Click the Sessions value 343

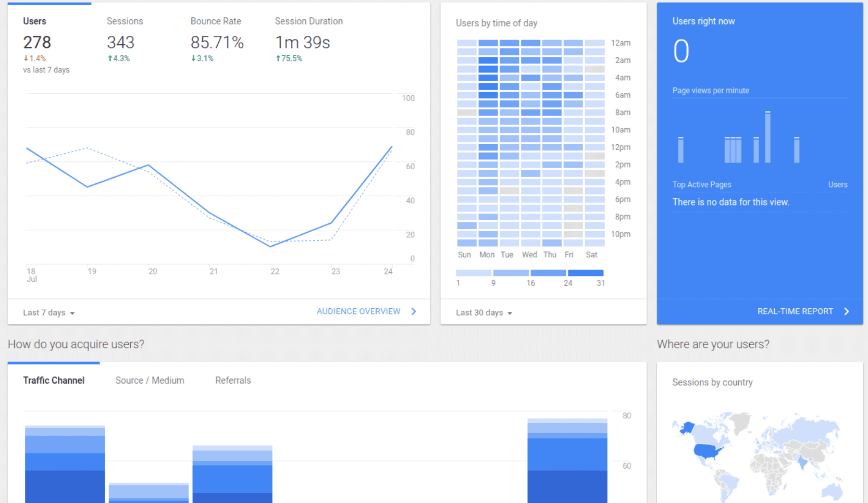pos(120,42)
